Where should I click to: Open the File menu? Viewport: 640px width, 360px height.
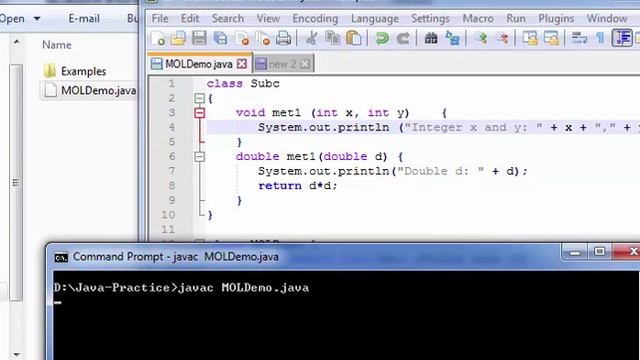(x=160, y=18)
